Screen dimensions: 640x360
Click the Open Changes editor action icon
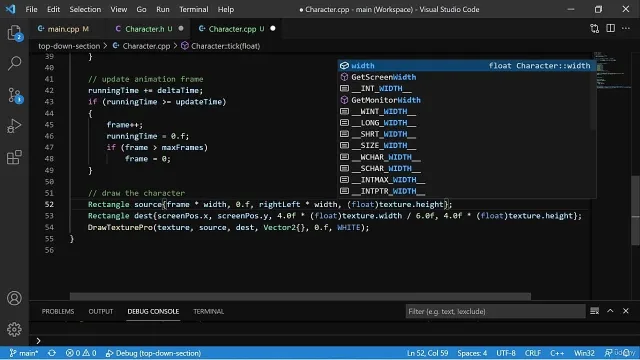[x=595, y=29]
